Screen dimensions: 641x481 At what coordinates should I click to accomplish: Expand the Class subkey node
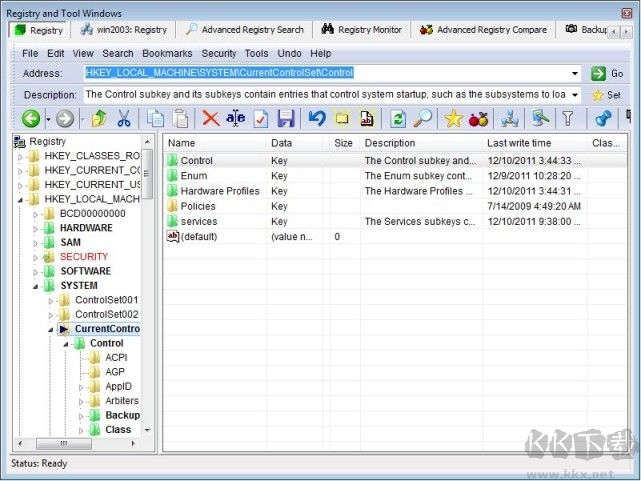click(x=81, y=430)
